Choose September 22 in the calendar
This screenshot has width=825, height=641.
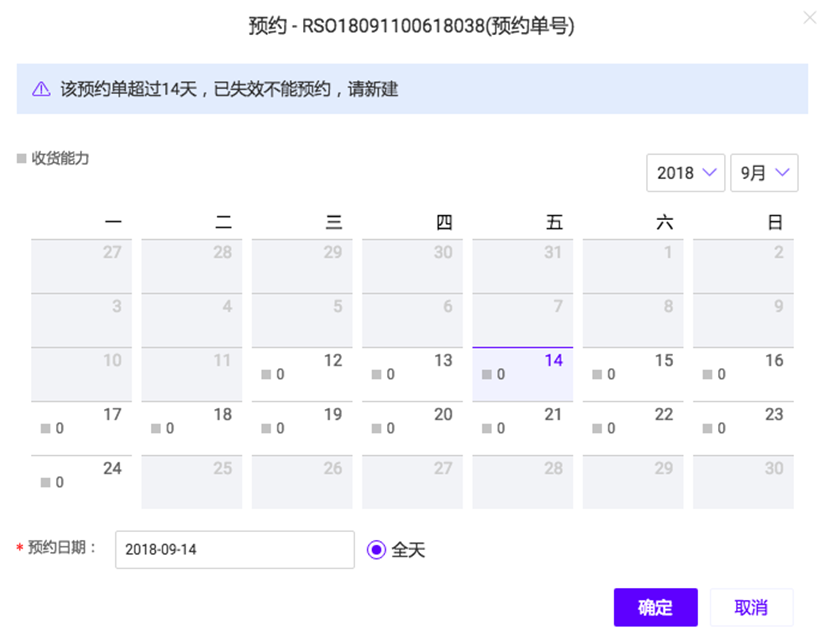633,428
